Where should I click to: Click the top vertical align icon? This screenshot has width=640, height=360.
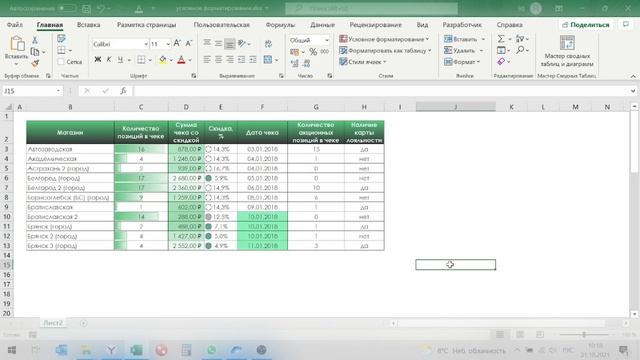[207, 43]
